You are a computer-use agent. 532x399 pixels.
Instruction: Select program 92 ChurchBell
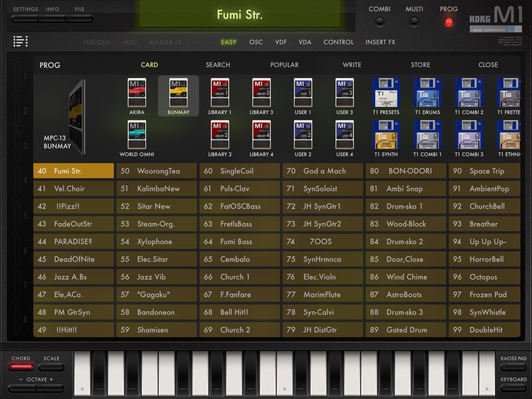click(x=485, y=206)
